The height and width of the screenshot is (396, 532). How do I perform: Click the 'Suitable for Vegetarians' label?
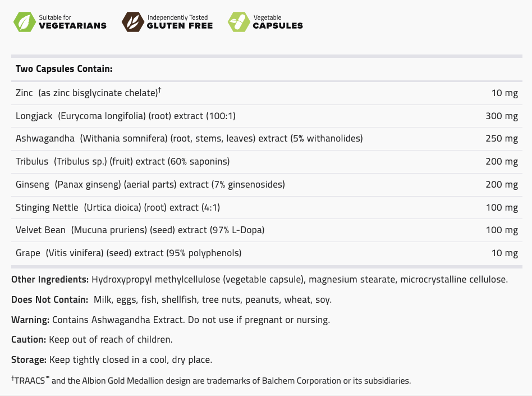[72, 22]
